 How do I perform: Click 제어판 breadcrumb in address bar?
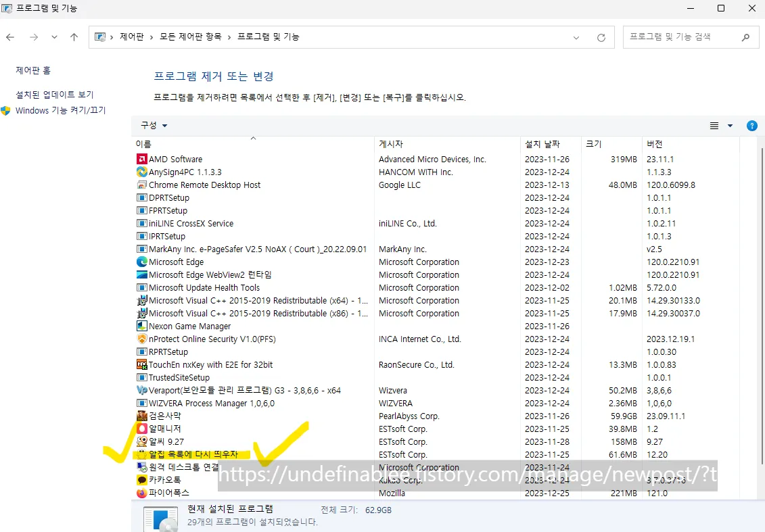[x=132, y=37]
